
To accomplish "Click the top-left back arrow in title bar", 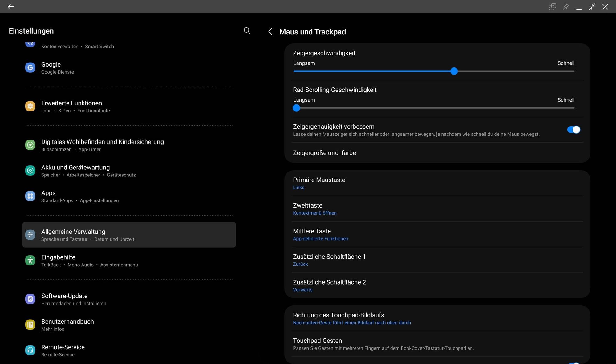I will pyautogui.click(x=11, y=6).
